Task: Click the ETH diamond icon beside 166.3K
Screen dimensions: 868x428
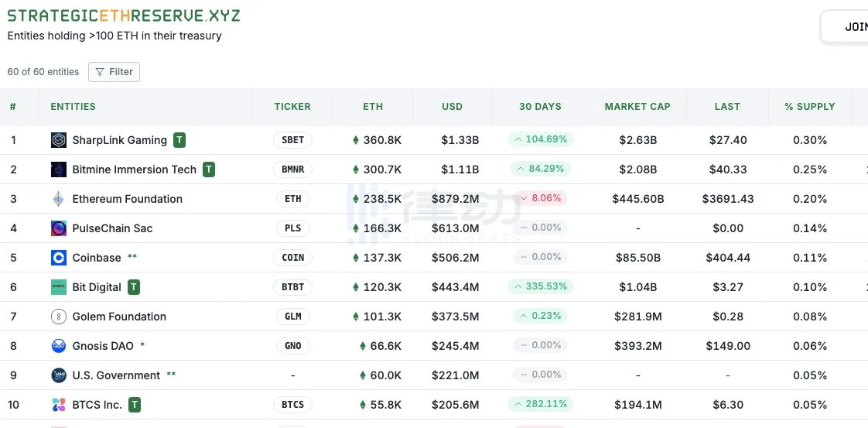Action: pyautogui.click(x=356, y=228)
